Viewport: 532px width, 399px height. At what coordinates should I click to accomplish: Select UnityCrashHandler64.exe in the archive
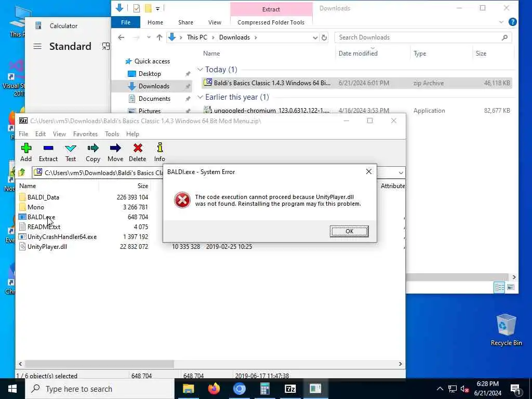(x=62, y=237)
